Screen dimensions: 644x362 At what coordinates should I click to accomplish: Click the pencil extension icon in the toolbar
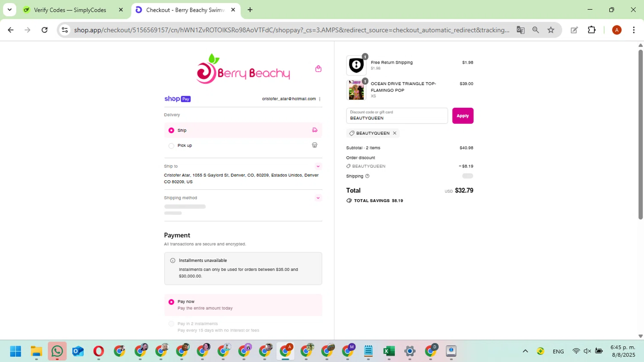pos(574,30)
